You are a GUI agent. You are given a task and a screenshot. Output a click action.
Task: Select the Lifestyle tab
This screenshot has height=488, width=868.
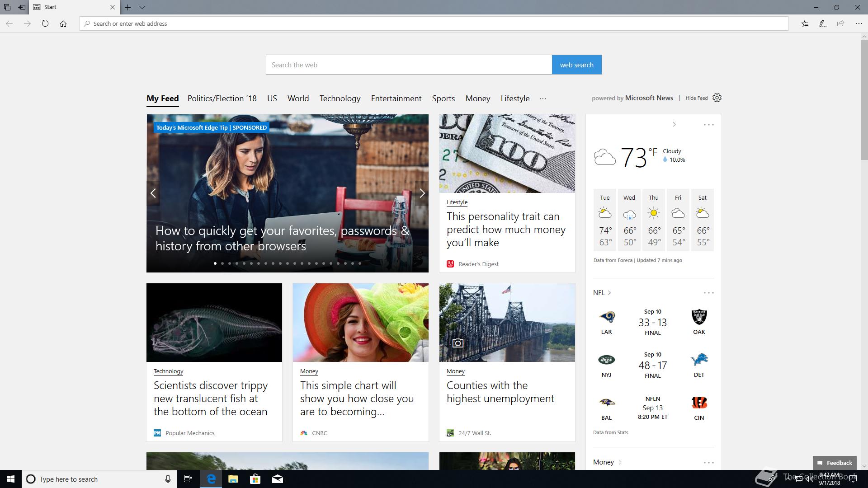tap(515, 99)
